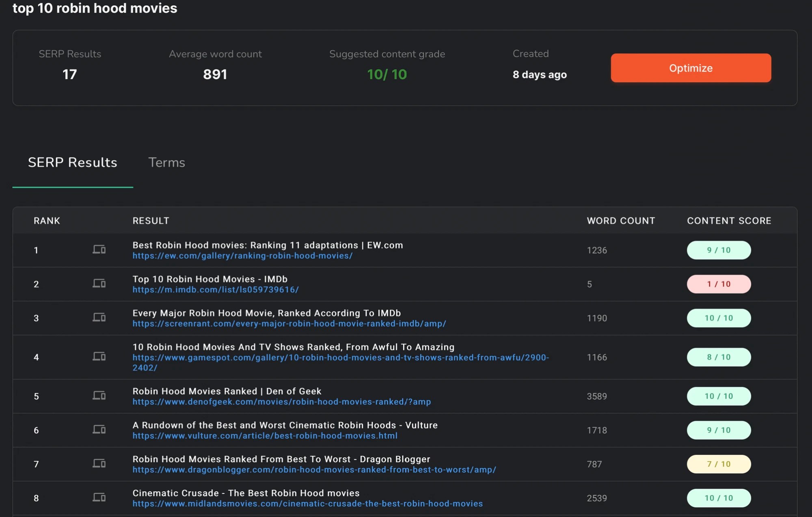Open the m.imdb.com list link
Image resolution: width=812 pixels, height=517 pixels.
pyautogui.click(x=216, y=290)
